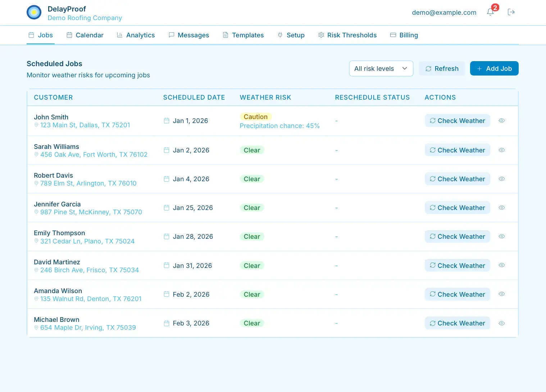Screen dimensions: 546x392
Task: Click the Demo Roofing Company subtitle
Action: click(85, 18)
